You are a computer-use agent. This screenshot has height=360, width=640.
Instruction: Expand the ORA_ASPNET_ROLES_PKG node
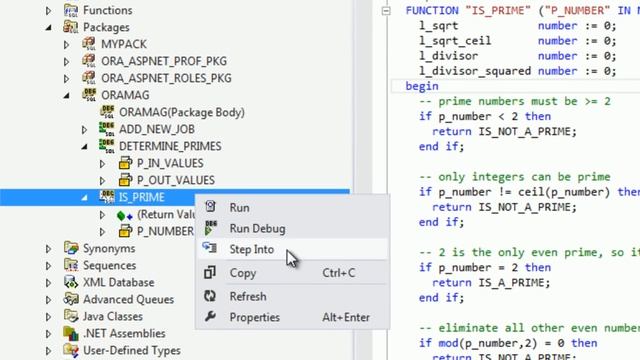[x=66, y=78]
